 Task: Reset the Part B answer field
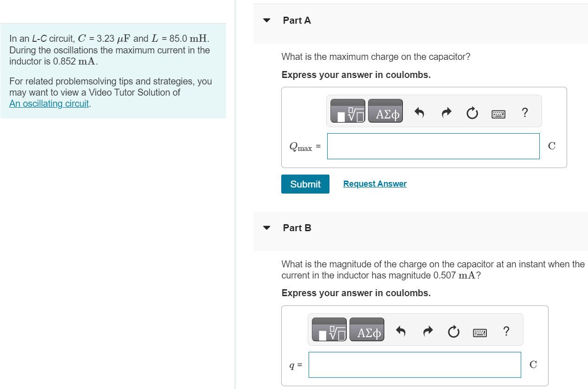click(x=453, y=331)
